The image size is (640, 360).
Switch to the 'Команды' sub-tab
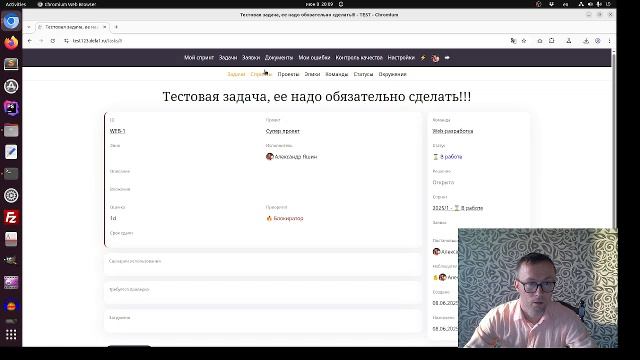[x=337, y=74]
